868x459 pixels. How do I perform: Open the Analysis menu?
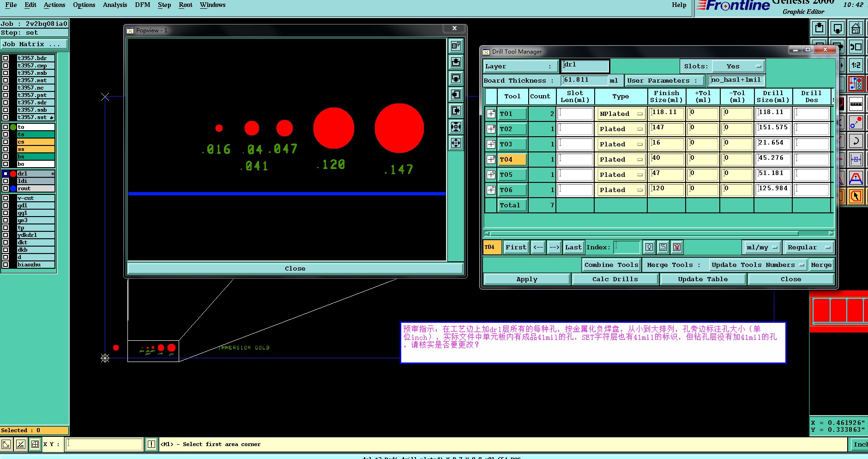115,5
